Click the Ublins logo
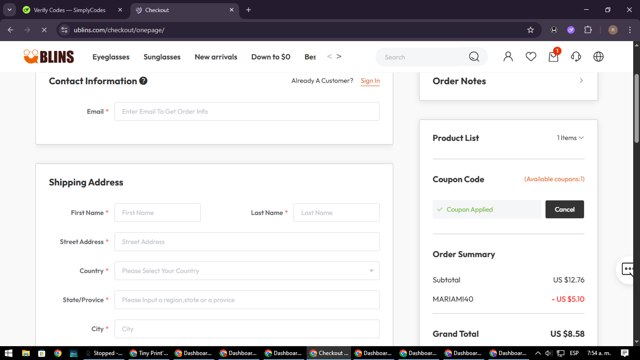This screenshot has width=640, height=360. 49,57
